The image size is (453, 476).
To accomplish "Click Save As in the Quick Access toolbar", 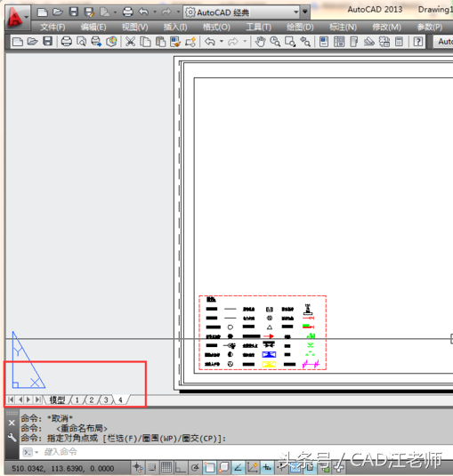I will coord(89,12).
